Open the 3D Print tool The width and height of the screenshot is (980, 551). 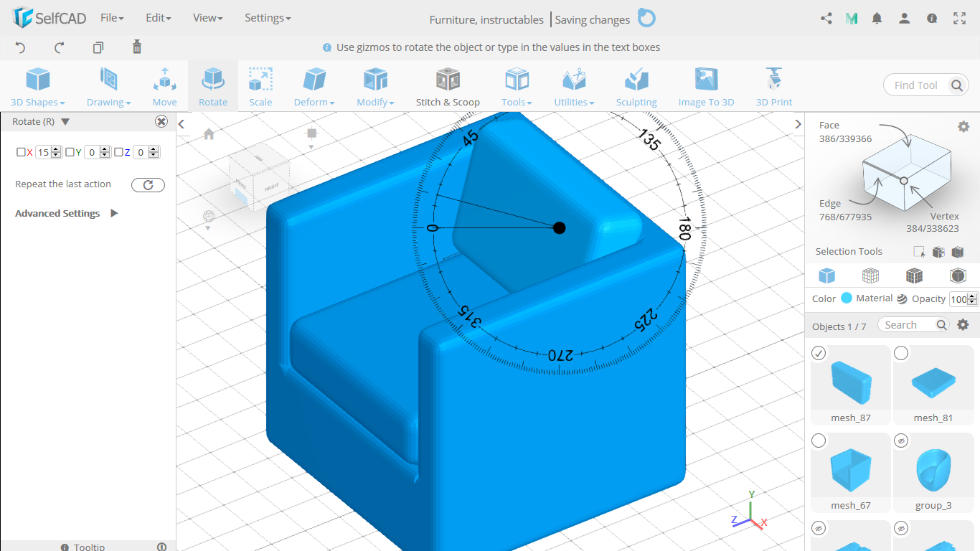774,86
